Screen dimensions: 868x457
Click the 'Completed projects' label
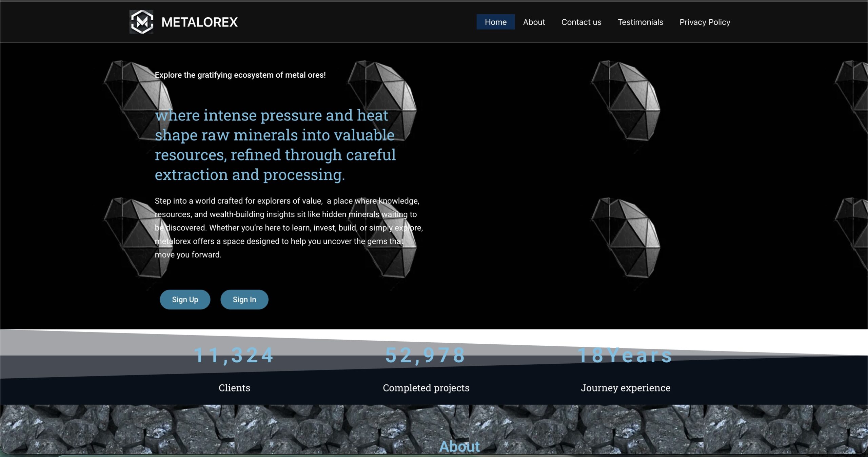[x=426, y=388]
